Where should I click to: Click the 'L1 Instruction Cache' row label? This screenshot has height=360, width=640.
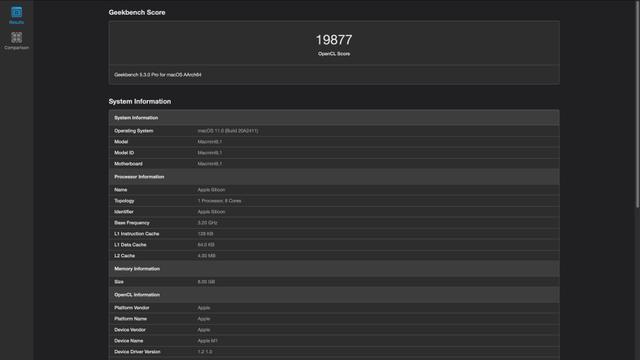[x=137, y=234]
